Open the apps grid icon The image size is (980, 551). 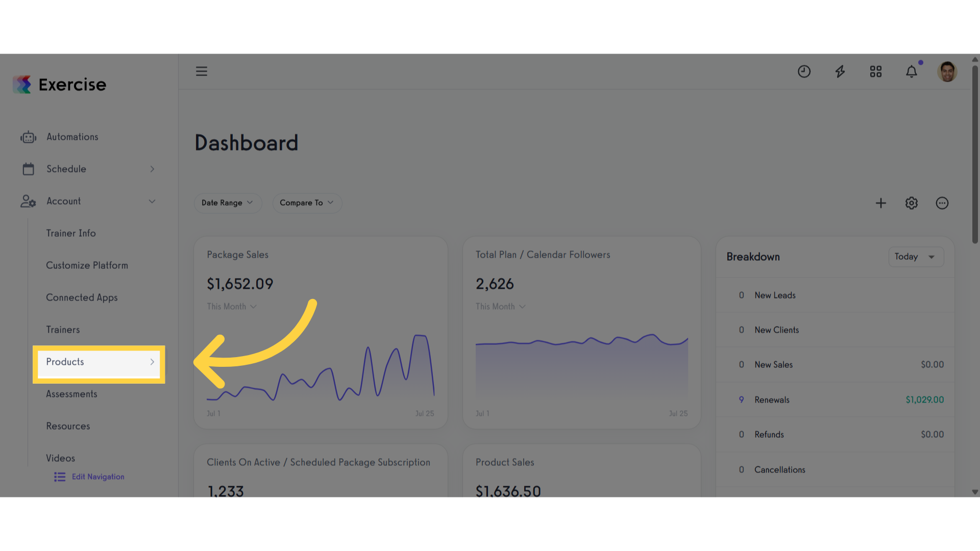point(876,71)
